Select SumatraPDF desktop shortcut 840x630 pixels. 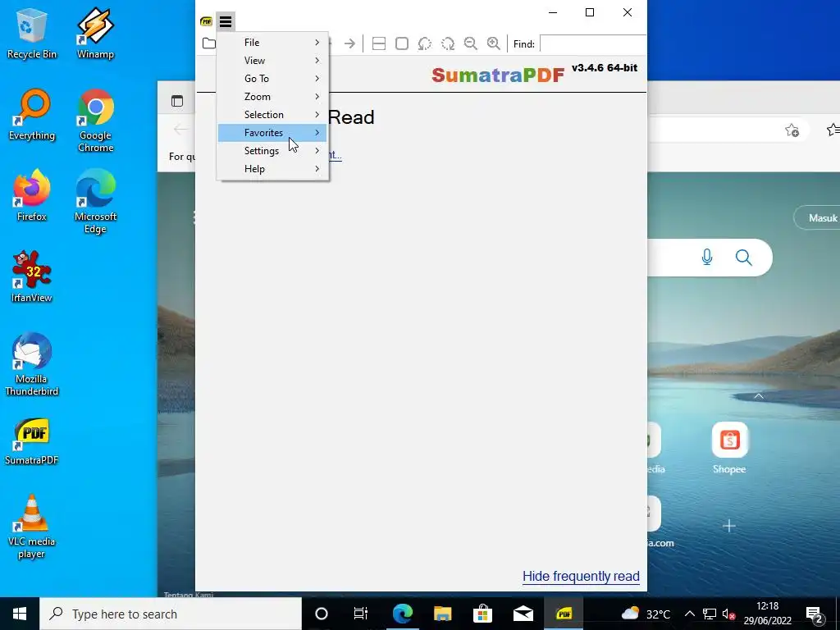point(32,441)
